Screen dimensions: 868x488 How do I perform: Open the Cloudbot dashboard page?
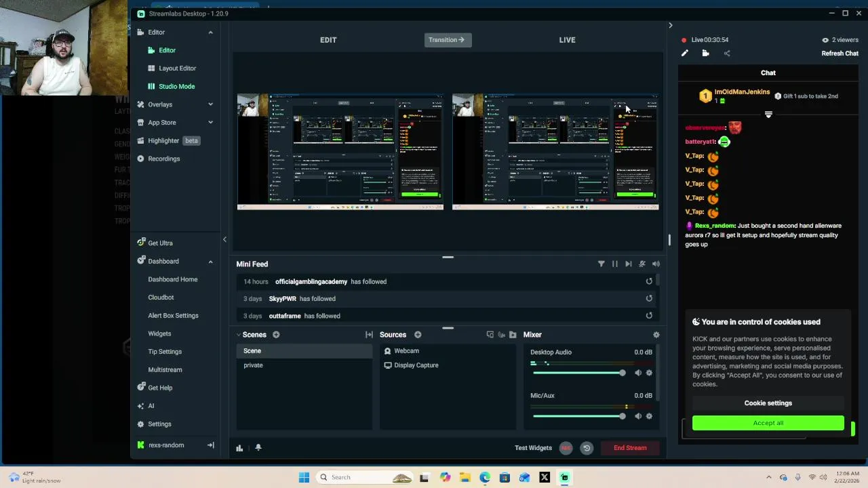pos(161,298)
